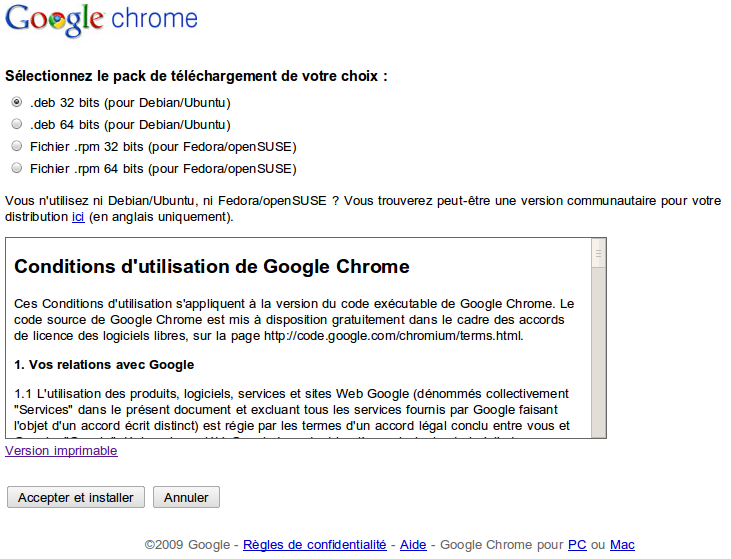Click the scrollbar track below the thumb
The width and height of the screenshot is (731, 559).
598,352
